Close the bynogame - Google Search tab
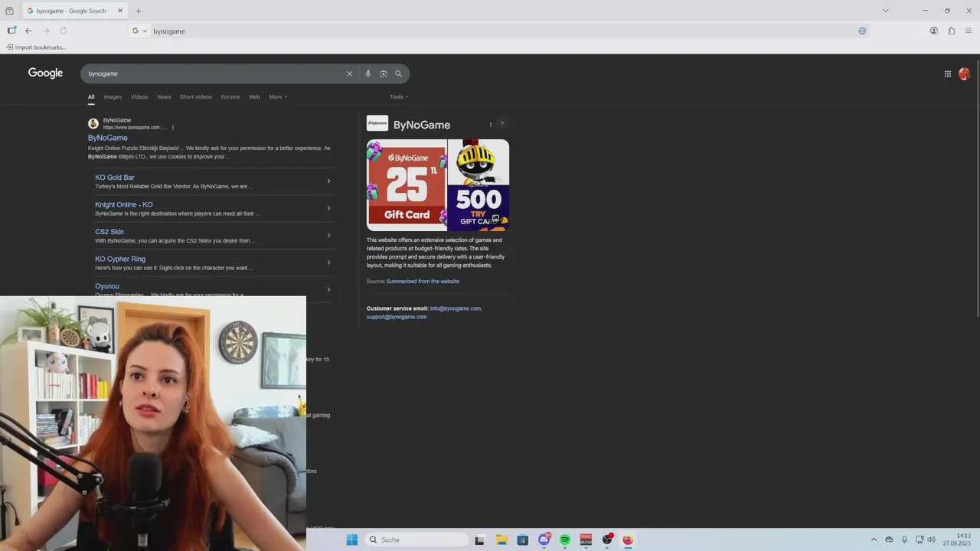 [x=120, y=11]
